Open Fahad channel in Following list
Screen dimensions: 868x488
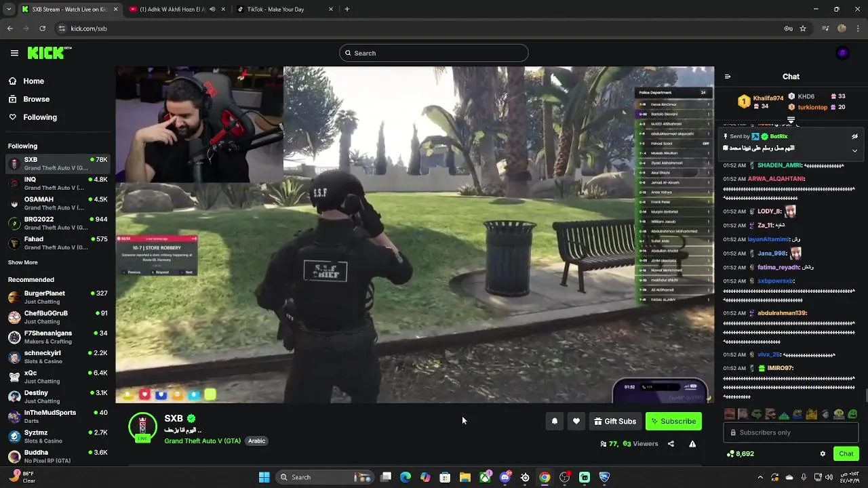(x=58, y=243)
